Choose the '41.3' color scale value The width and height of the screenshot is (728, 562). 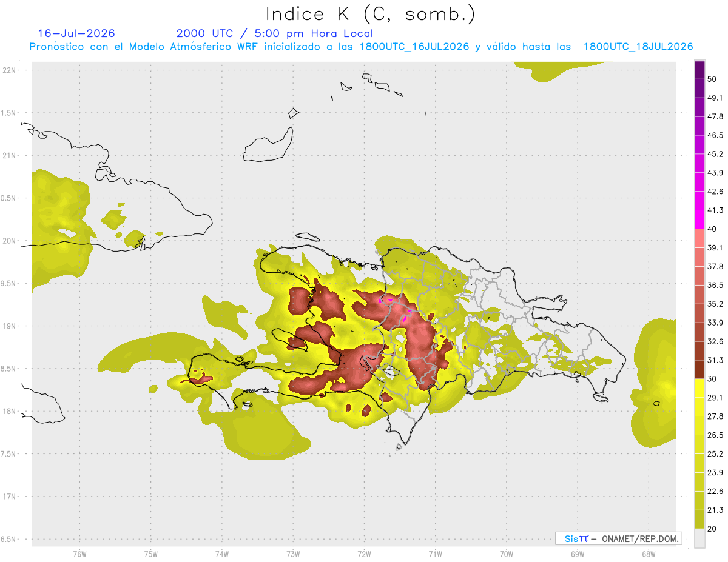click(x=715, y=211)
